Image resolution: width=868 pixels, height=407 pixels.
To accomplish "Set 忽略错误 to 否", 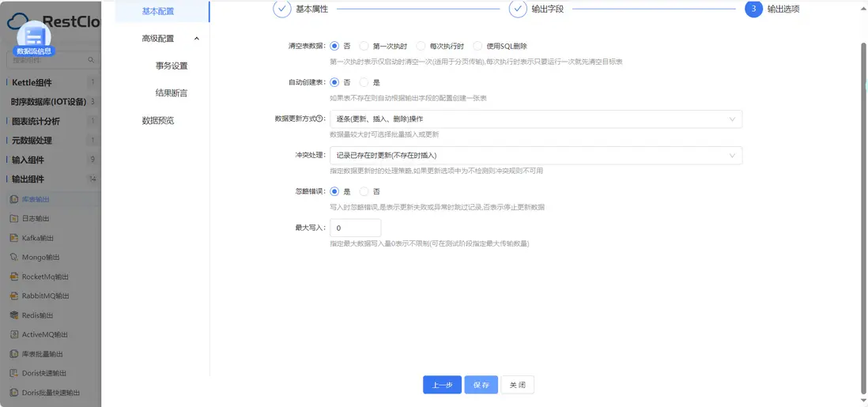I will coord(364,191).
